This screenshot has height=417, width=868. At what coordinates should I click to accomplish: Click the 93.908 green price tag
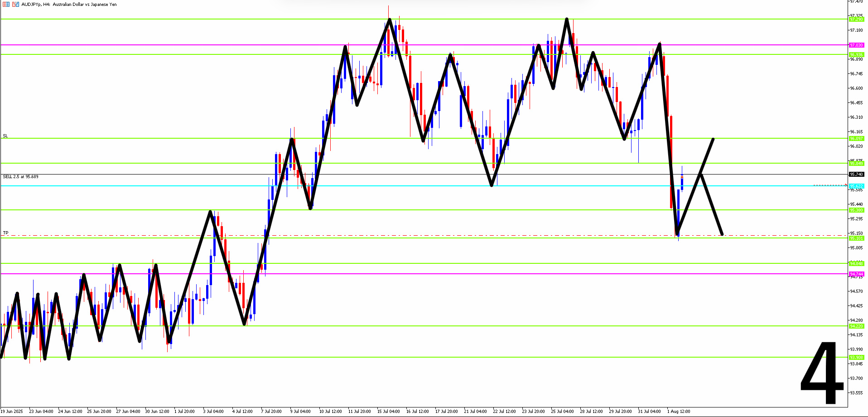coord(856,357)
